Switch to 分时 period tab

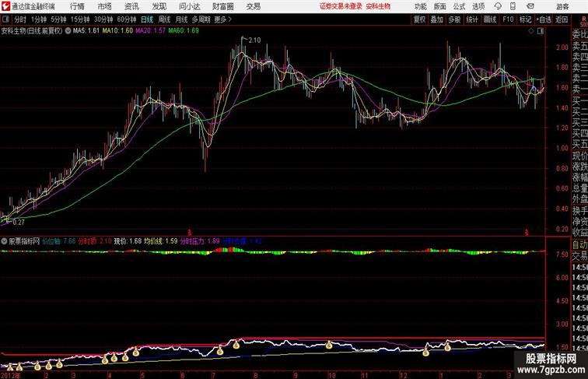tap(20, 19)
